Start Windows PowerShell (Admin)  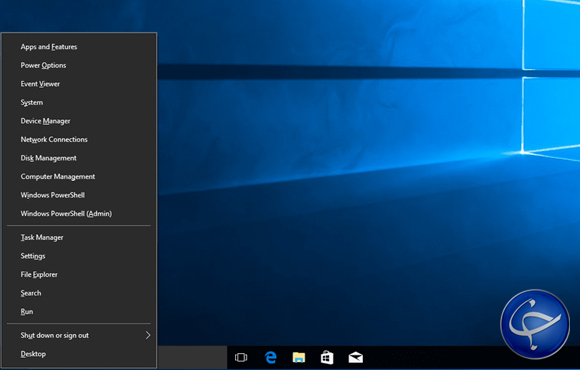(79, 213)
